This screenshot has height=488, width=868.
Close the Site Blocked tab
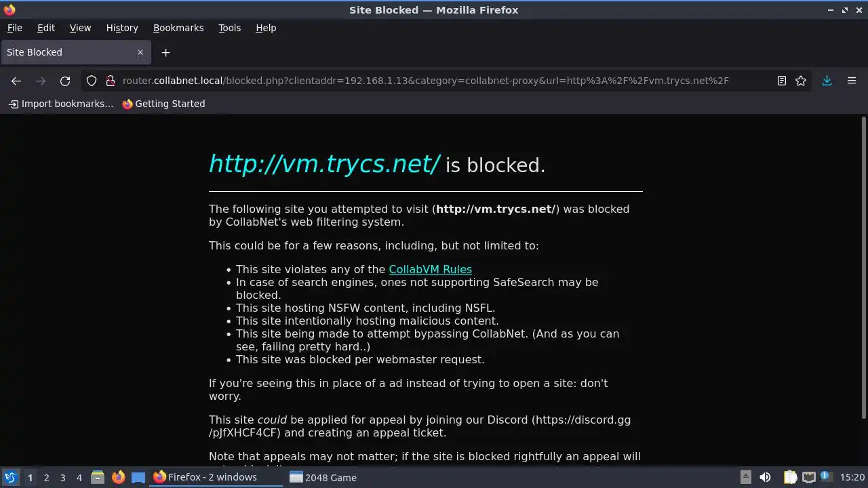[x=140, y=52]
